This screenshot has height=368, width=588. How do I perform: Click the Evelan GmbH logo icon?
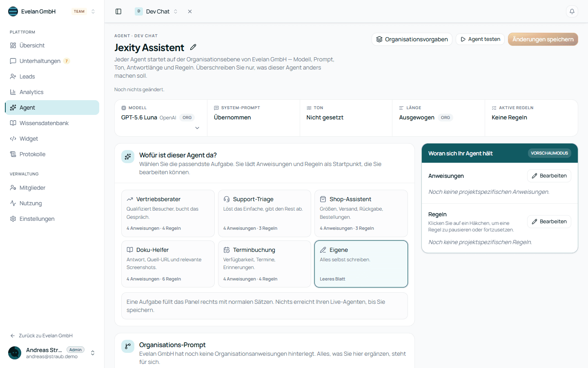click(x=13, y=11)
